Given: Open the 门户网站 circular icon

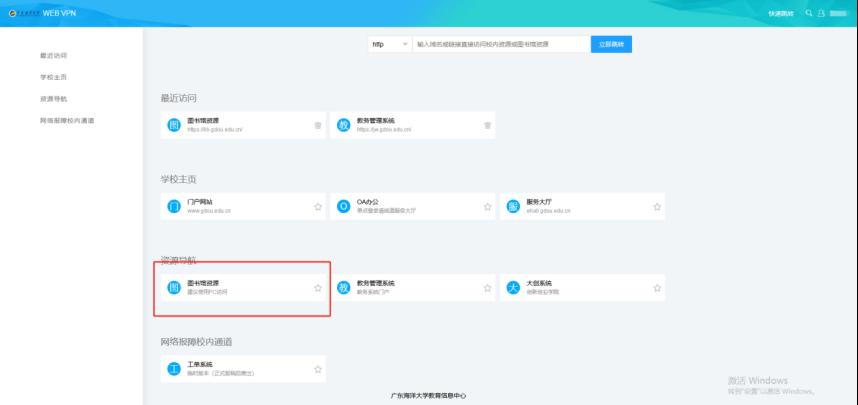Looking at the screenshot, I should 173,207.
